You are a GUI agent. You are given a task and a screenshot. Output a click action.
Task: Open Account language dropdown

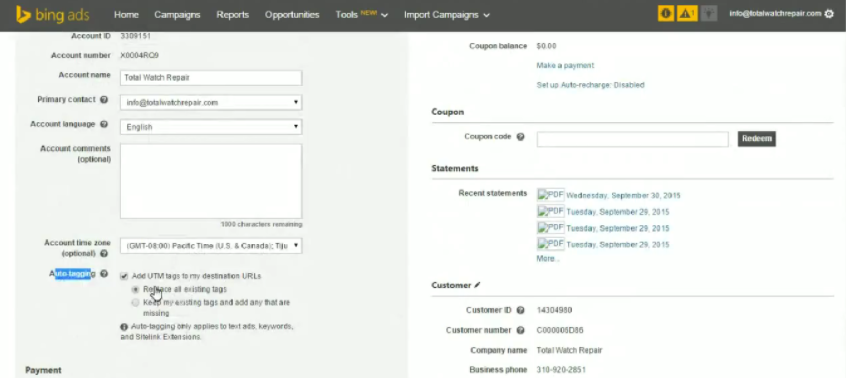[211, 127]
